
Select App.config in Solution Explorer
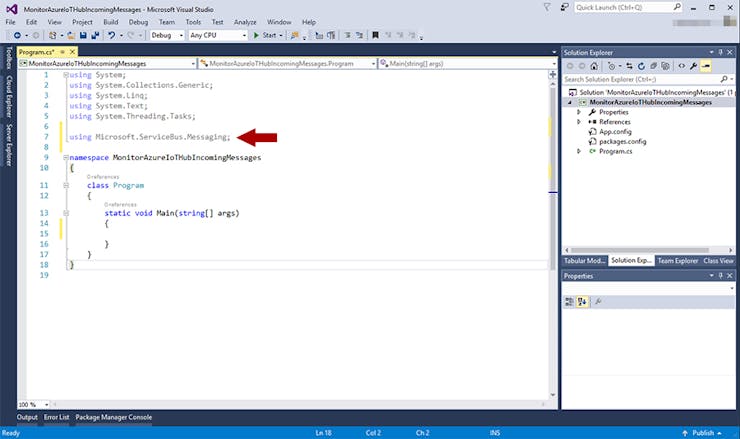[615, 132]
